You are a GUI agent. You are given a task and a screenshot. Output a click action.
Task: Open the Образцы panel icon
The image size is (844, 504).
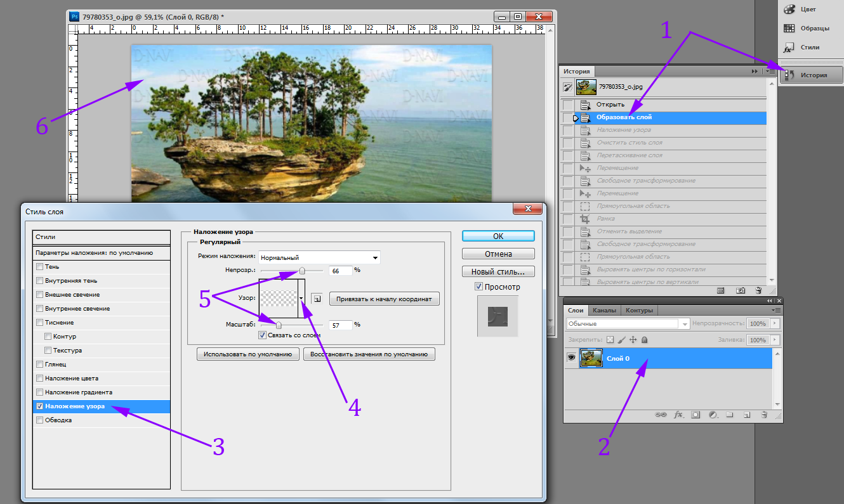click(x=789, y=28)
